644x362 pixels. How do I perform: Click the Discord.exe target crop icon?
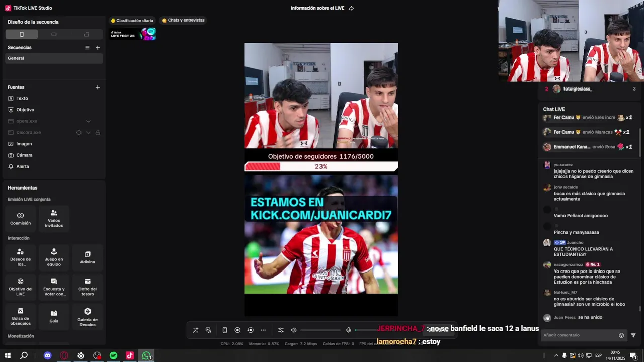[78, 133]
